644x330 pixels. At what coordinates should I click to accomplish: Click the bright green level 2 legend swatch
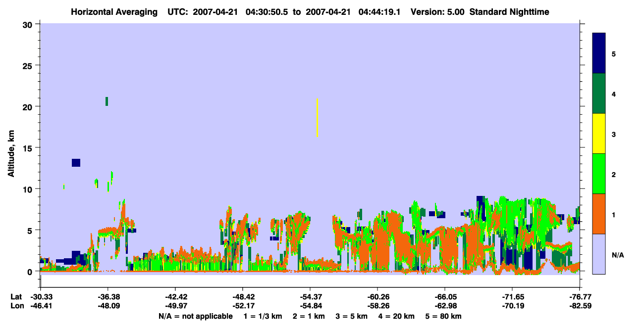click(x=599, y=174)
